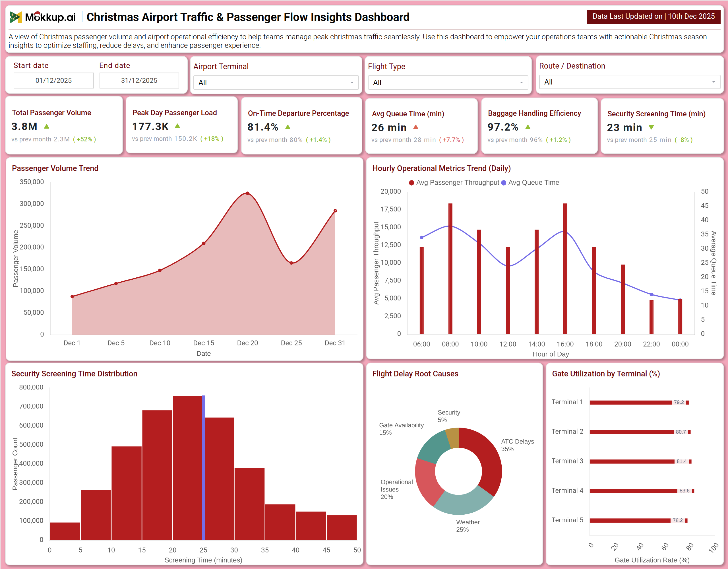The image size is (728, 569).
Task: Click the Dec 31 data point on trend
Action: click(335, 211)
